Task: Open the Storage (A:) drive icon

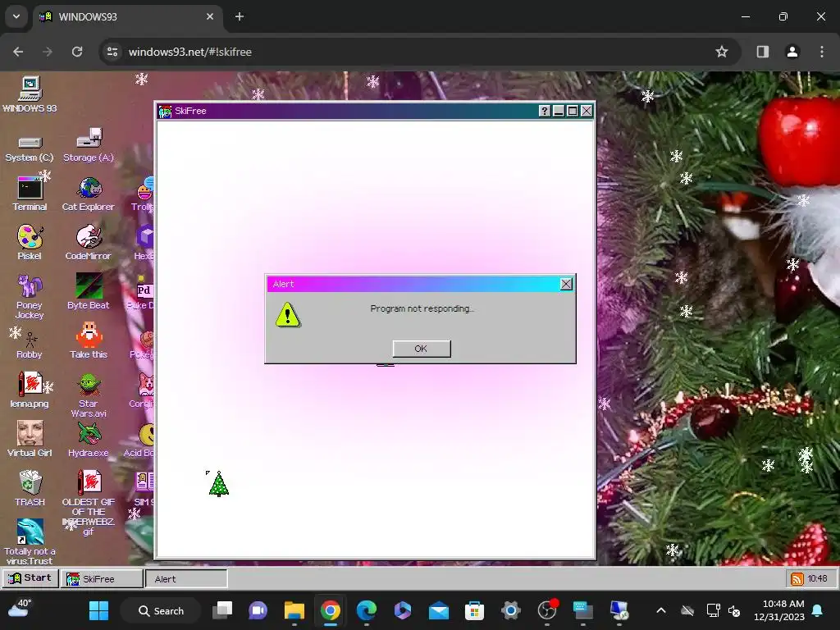Action: click(x=89, y=144)
